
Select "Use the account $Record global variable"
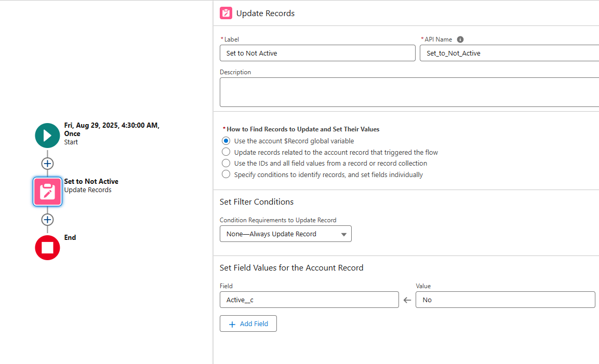tap(226, 141)
